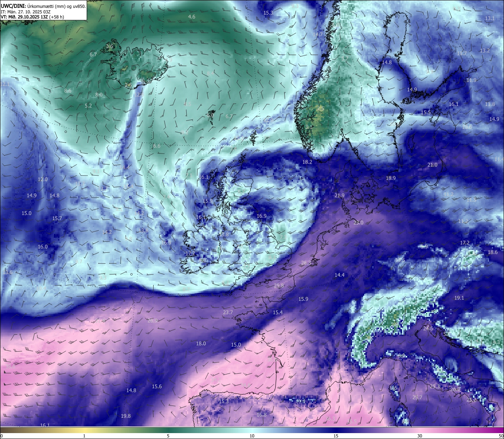The width and height of the screenshot is (504, 439).
Task: Click the map value '16.8'
Action: [261, 415]
